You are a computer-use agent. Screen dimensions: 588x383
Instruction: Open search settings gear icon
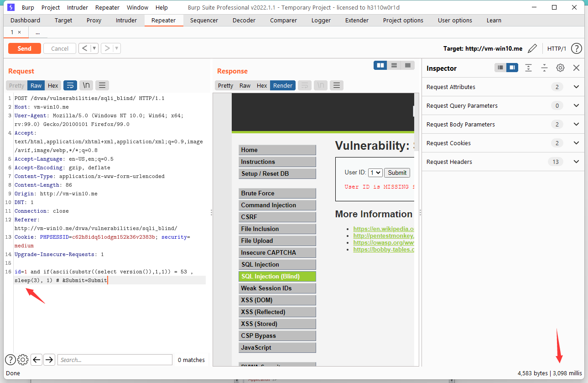pos(23,360)
